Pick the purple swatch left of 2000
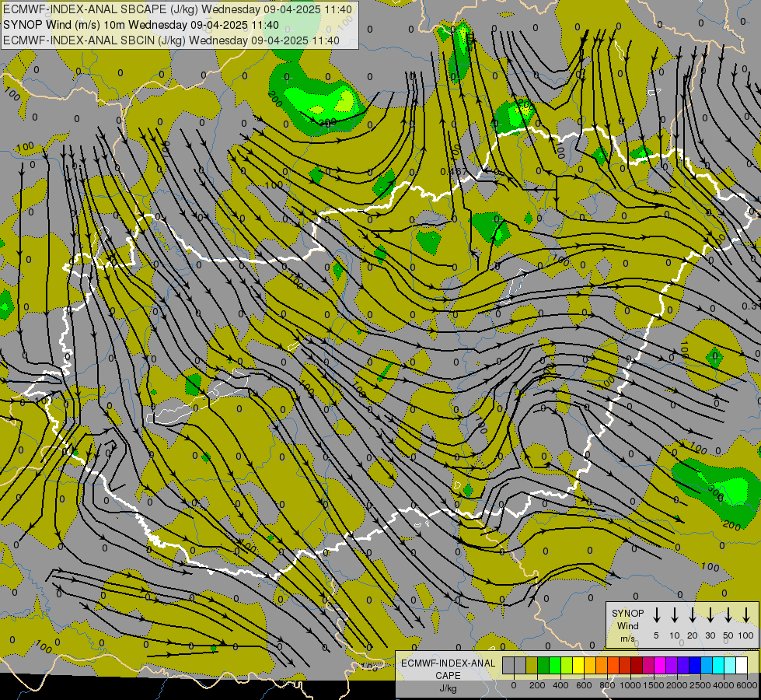The height and width of the screenshot is (700, 761). (x=671, y=665)
